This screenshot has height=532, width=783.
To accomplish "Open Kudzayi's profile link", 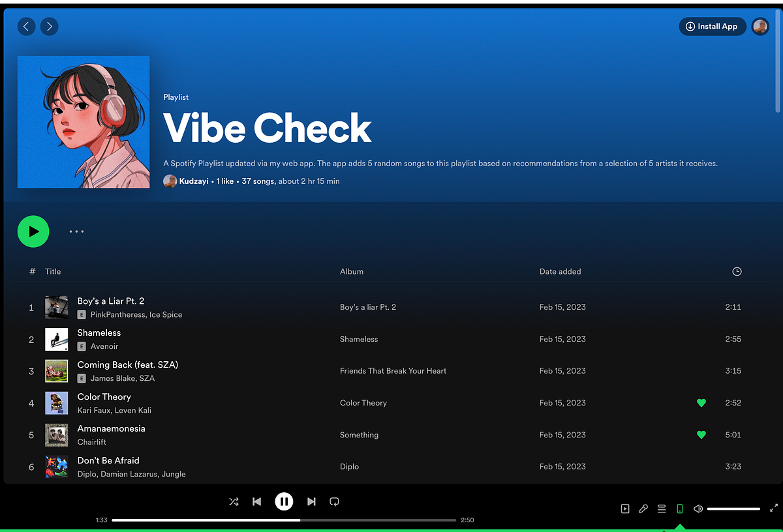I will 193,181.
